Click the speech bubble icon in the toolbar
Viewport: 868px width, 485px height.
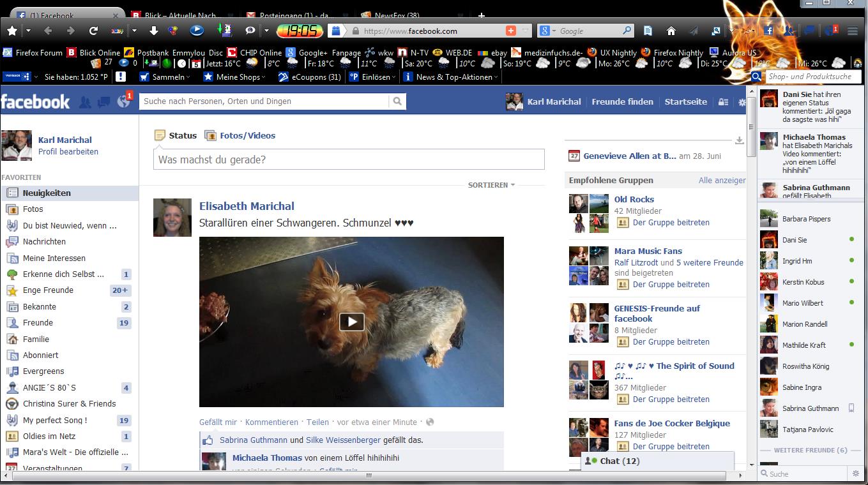click(x=250, y=30)
